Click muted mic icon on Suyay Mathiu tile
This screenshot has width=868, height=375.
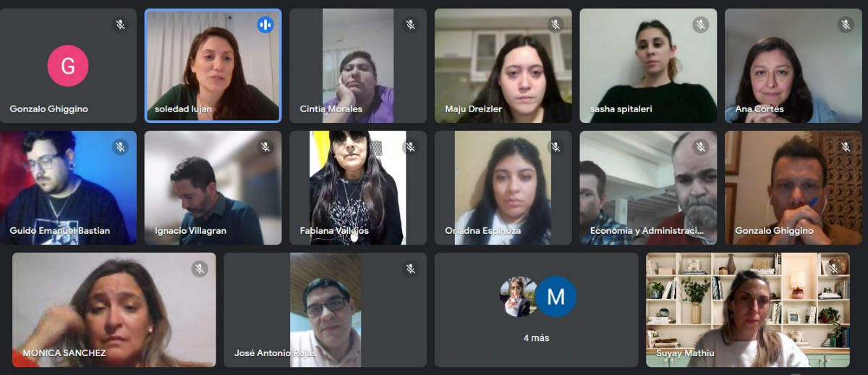(x=834, y=269)
